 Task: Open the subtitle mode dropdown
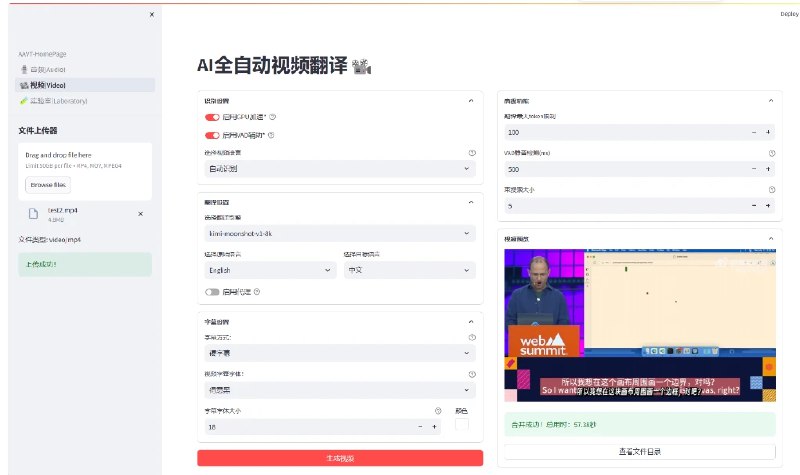tap(340, 353)
